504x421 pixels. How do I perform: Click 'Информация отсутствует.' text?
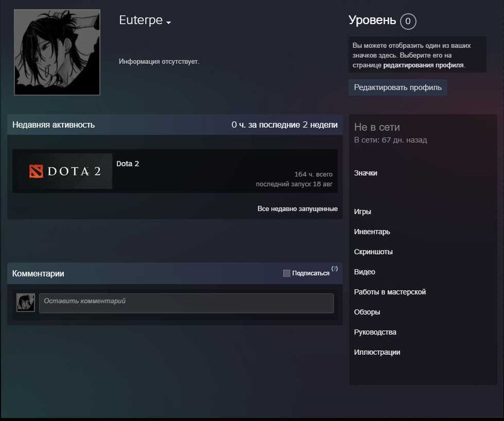[159, 61]
